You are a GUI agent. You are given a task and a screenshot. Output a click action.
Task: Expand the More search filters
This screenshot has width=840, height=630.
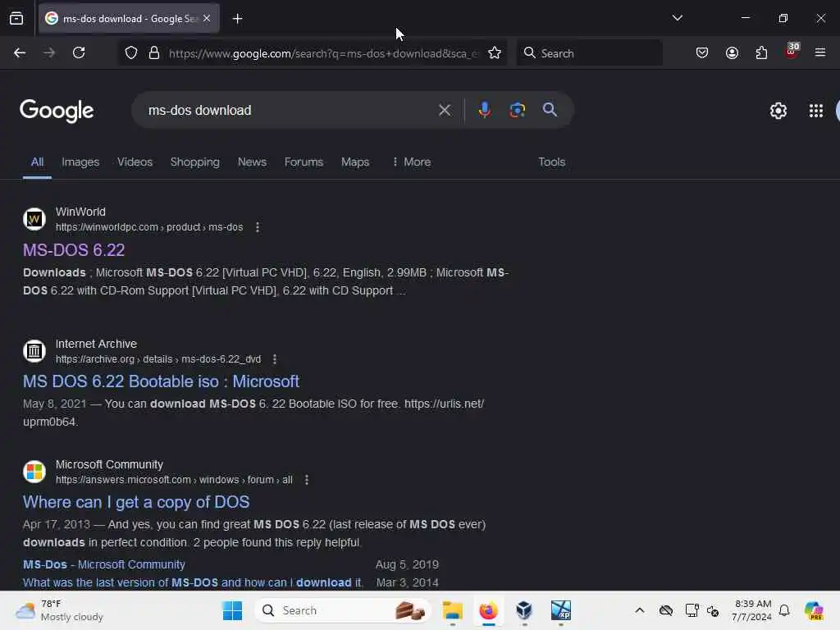pyautogui.click(x=412, y=162)
